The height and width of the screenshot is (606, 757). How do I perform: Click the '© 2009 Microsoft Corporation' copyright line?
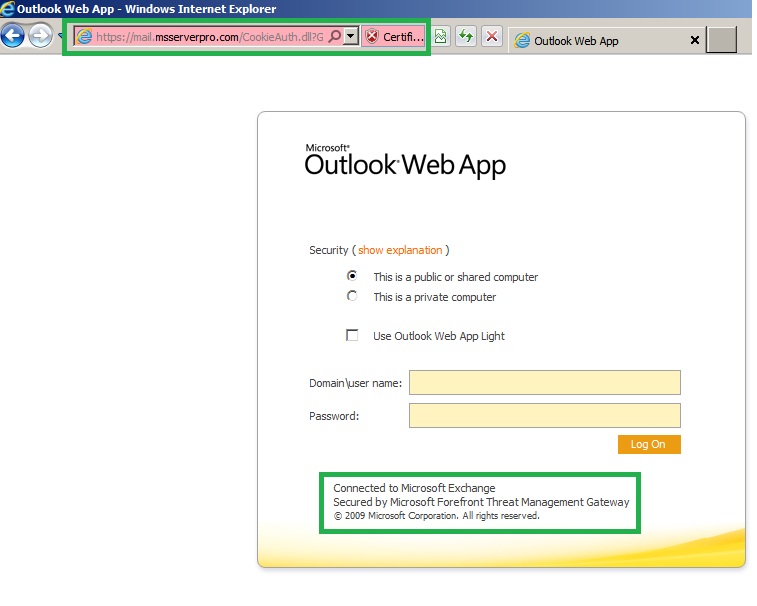pos(436,516)
